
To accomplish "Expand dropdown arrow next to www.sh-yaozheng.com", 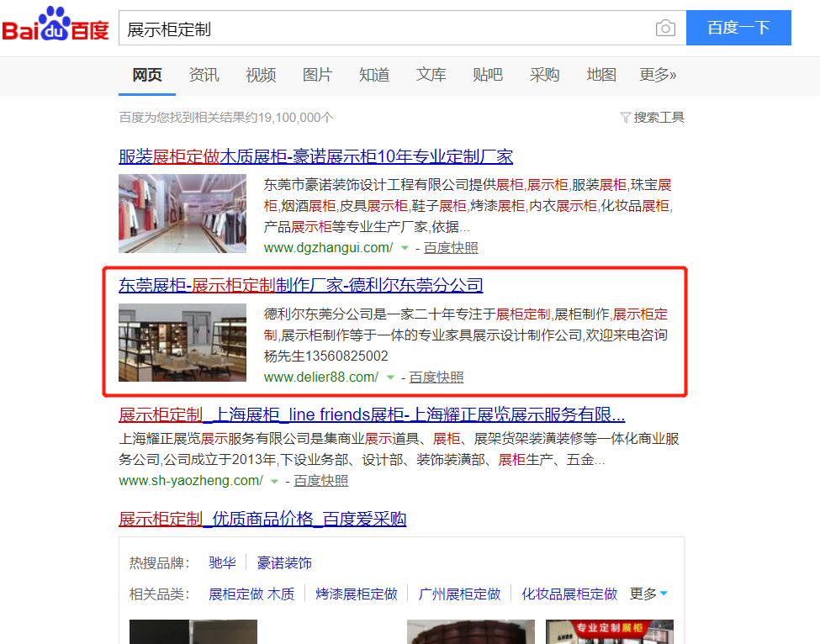I will point(274,481).
